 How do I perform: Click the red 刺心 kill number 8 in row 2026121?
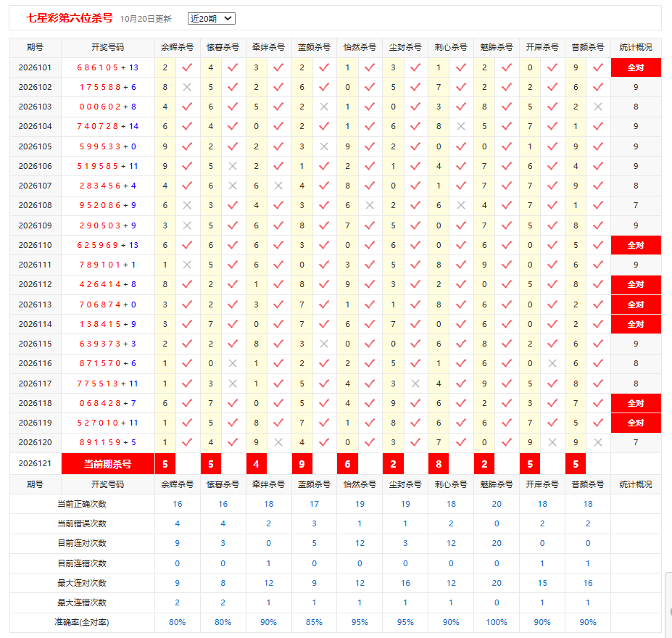pyautogui.click(x=439, y=463)
